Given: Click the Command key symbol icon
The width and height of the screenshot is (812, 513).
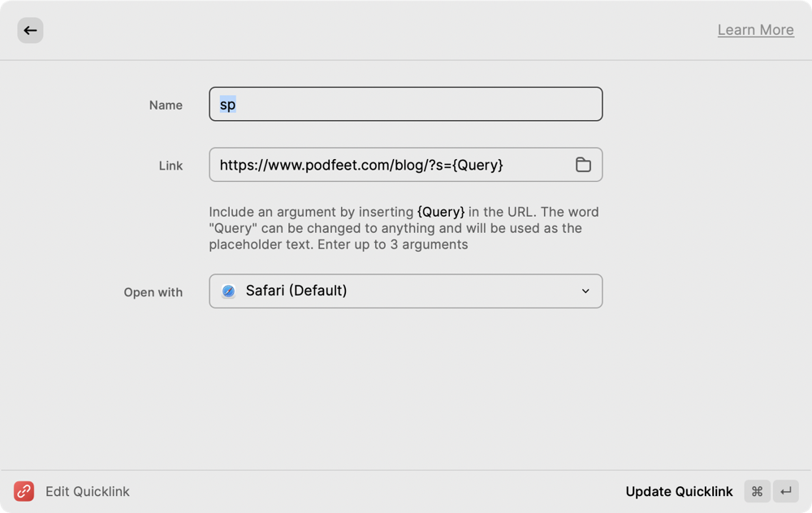Looking at the screenshot, I should coord(757,491).
